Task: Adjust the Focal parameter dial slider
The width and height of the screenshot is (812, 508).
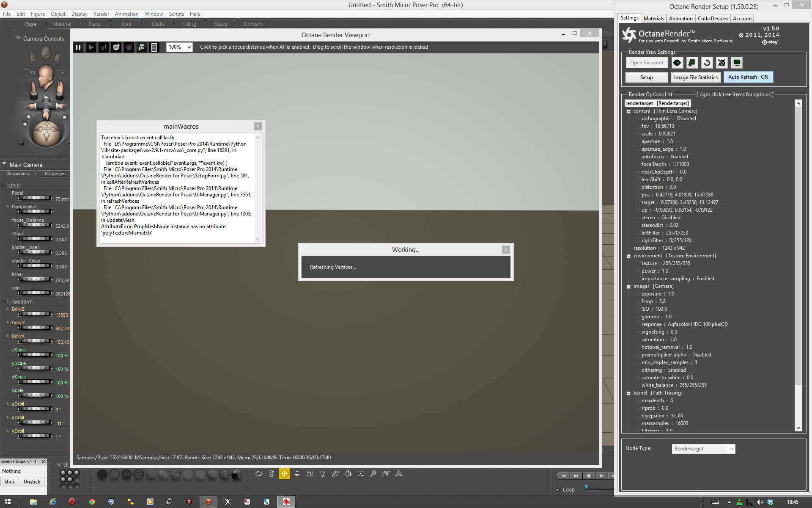Action: 35,198
